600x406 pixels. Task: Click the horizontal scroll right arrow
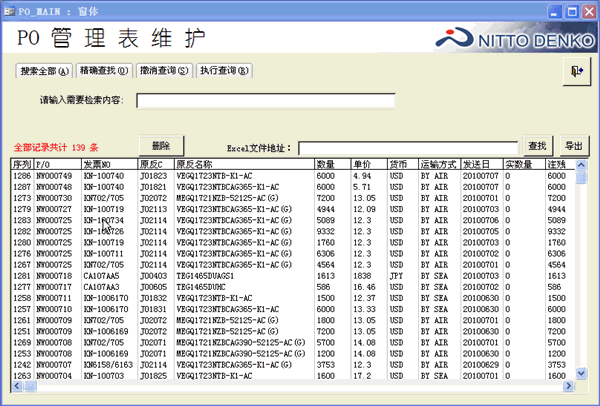569,386
